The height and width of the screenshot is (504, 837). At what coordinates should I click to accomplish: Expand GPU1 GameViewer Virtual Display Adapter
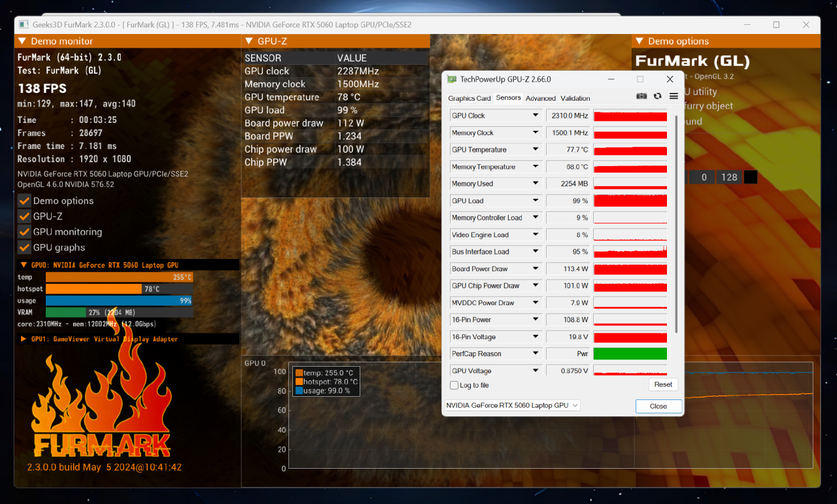pyautogui.click(x=24, y=339)
